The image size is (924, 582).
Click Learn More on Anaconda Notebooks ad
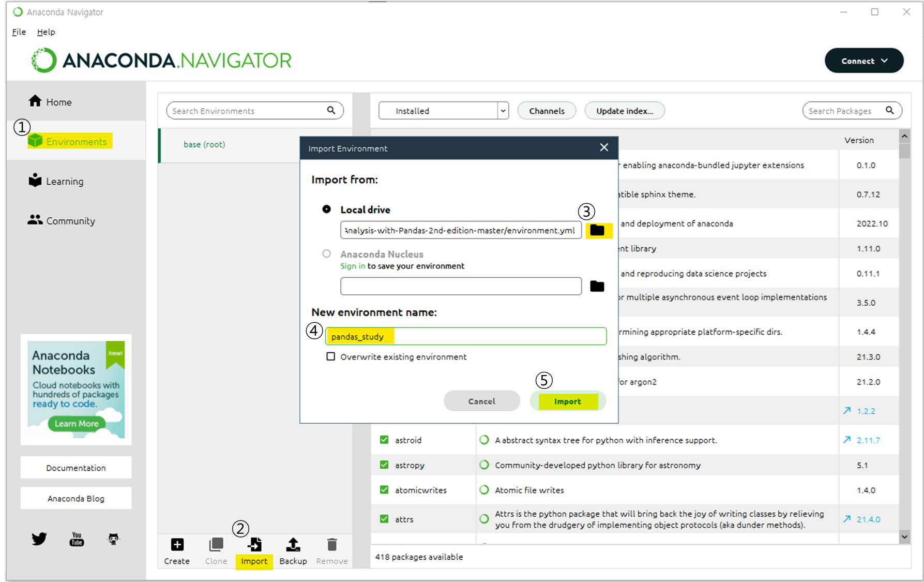[77, 423]
